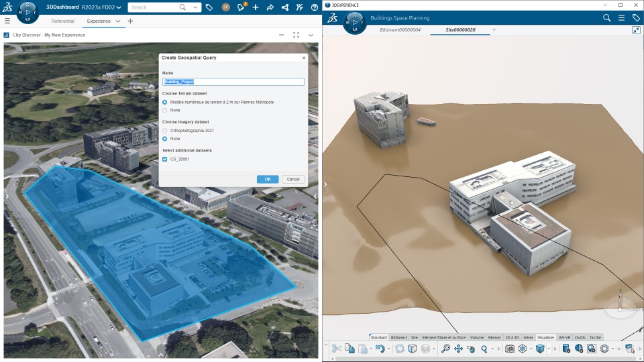Expand the Undo history dropdown arrow

coord(388,349)
